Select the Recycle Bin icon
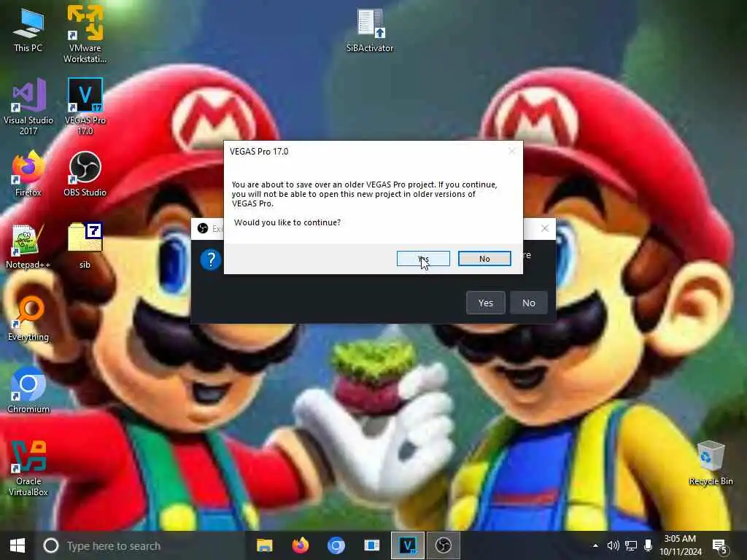The image size is (747, 560). (711, 463)
